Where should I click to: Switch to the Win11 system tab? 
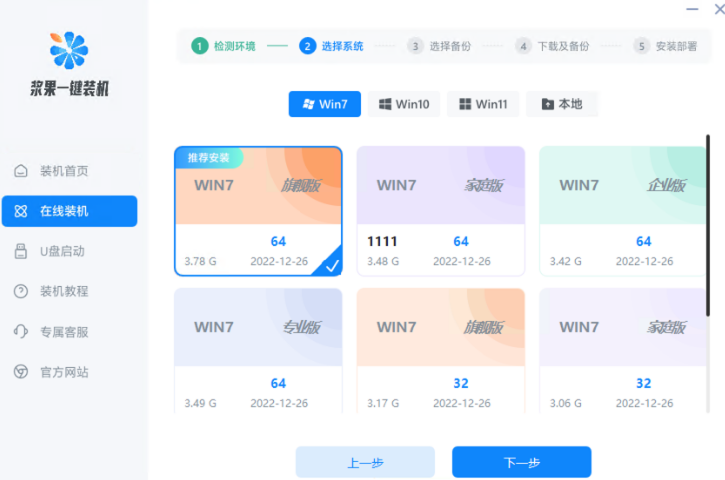pos(483,104)
